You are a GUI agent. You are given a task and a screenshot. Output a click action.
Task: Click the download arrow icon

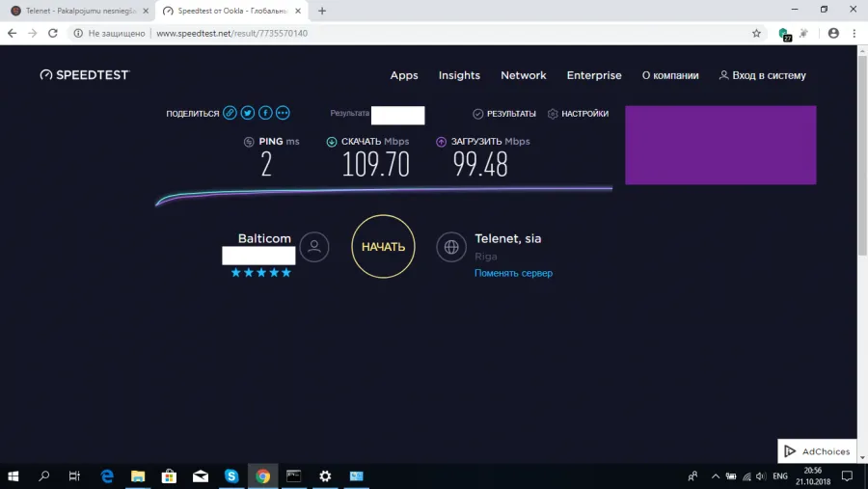(x=332, y=142)
